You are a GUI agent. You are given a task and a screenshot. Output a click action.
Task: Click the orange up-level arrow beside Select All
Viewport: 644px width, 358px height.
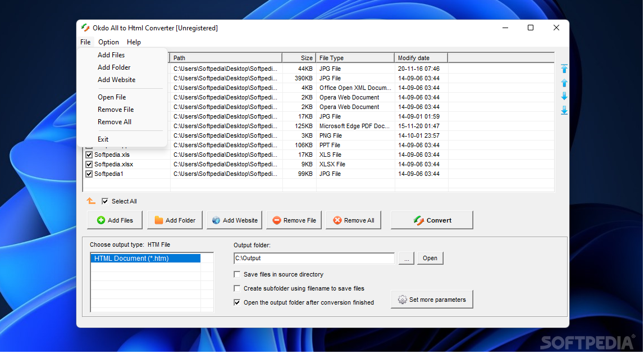point(91,201)
